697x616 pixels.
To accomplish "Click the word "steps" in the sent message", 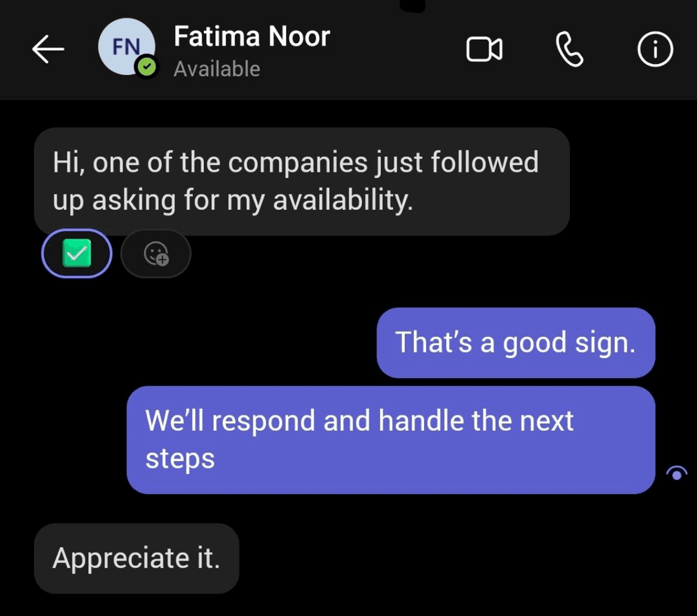I will pyautogui.click(x=179, y=459).
